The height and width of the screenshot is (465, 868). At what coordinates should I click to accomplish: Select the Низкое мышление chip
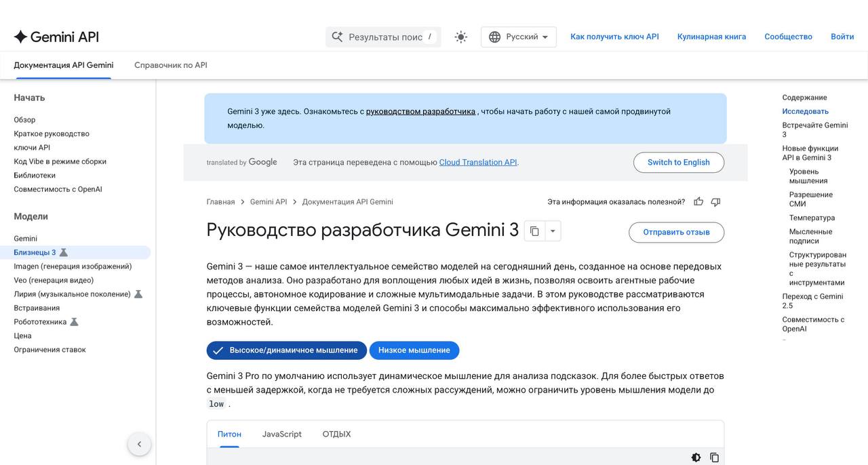pos(414,350)
